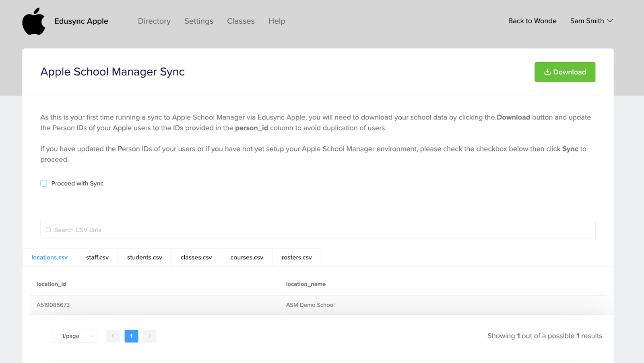Image resolution: width=644 pixels, height=363 pixels.
Task: Select page 1 in pagination
Action: 131,336
